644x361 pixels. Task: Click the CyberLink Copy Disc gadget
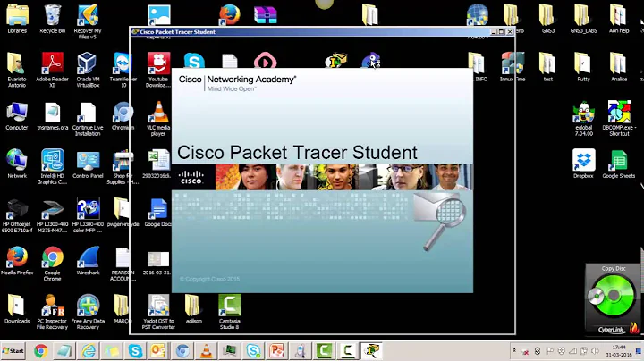point(613,299)
